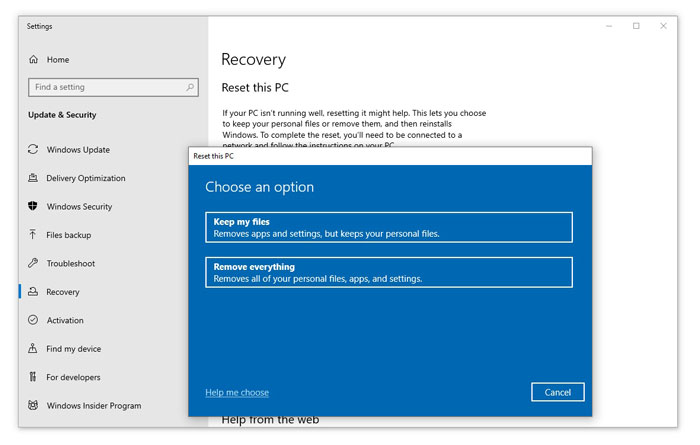The height and width of the screenshot is (445, 700).
Task: Choose the Remove everything option
Action: coord(388,272)
